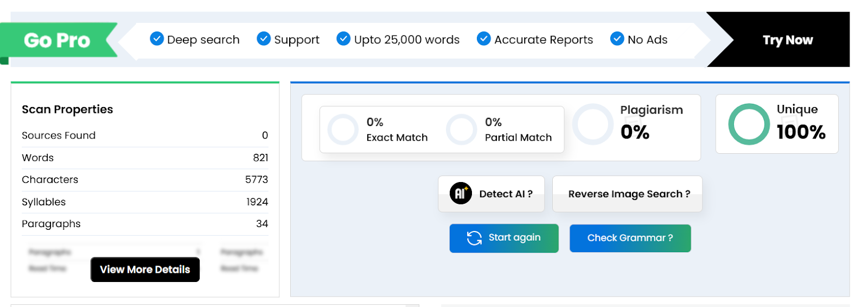The width and height of the screenshot is (868, 307).
Task: Open the Try Now upgrade offer
Action: click(x=787, y=40)
